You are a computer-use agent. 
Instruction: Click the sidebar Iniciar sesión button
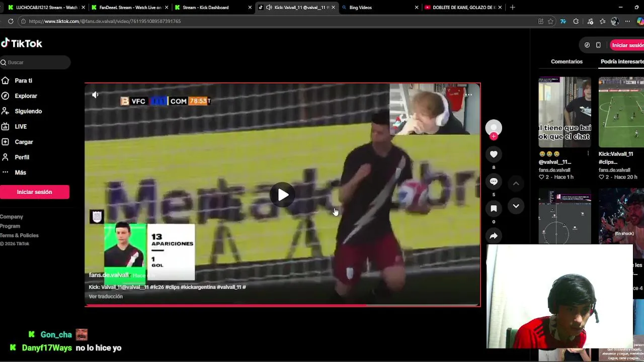(x=34, y=192)
